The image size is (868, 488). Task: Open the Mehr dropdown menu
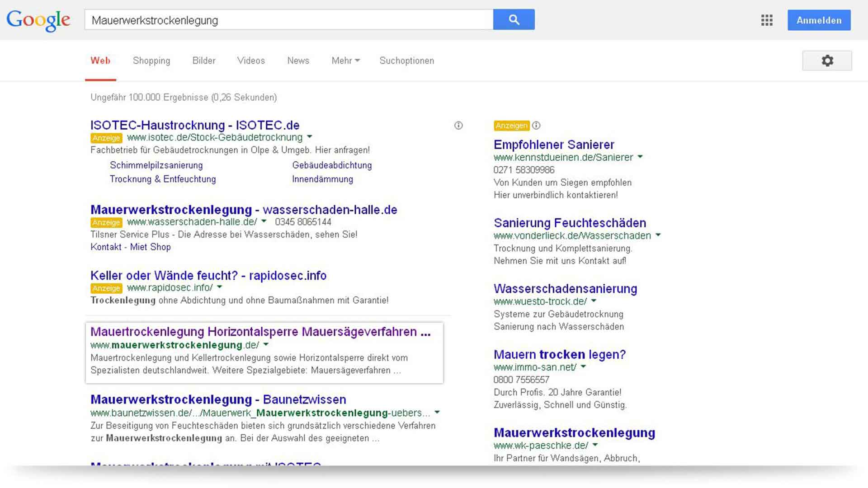tap(345, 61)
